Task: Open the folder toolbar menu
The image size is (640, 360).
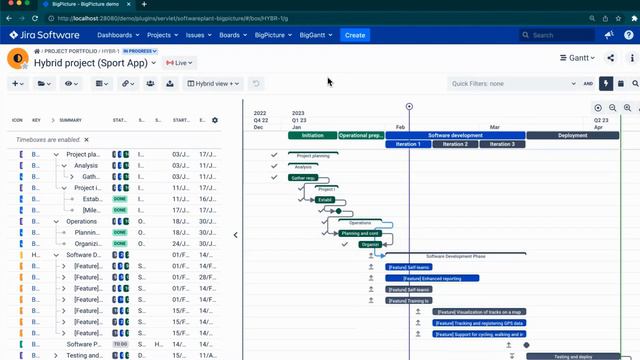Action: pos(44,84)
